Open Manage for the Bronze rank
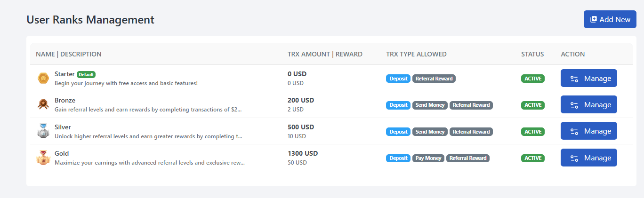Viewport: 644px width, 198px height. click(588, 105)
